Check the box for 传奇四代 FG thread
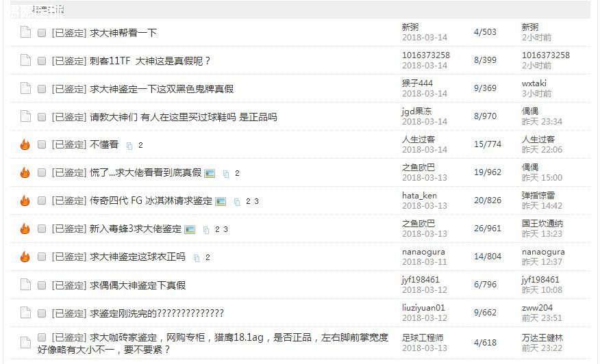 pyautogui.click(x=42, y=200)
